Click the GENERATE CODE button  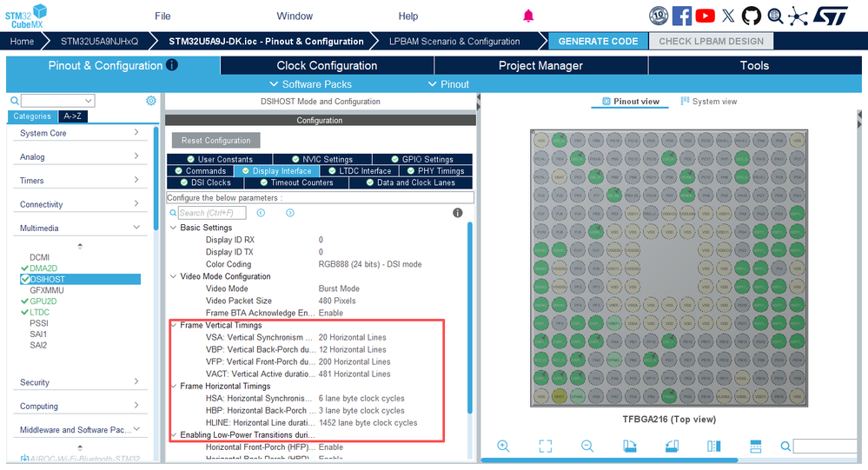[598, 41]
